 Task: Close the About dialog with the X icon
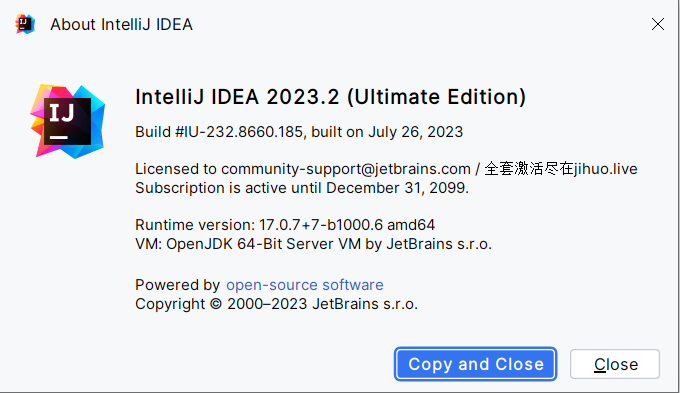coord(657,24)
